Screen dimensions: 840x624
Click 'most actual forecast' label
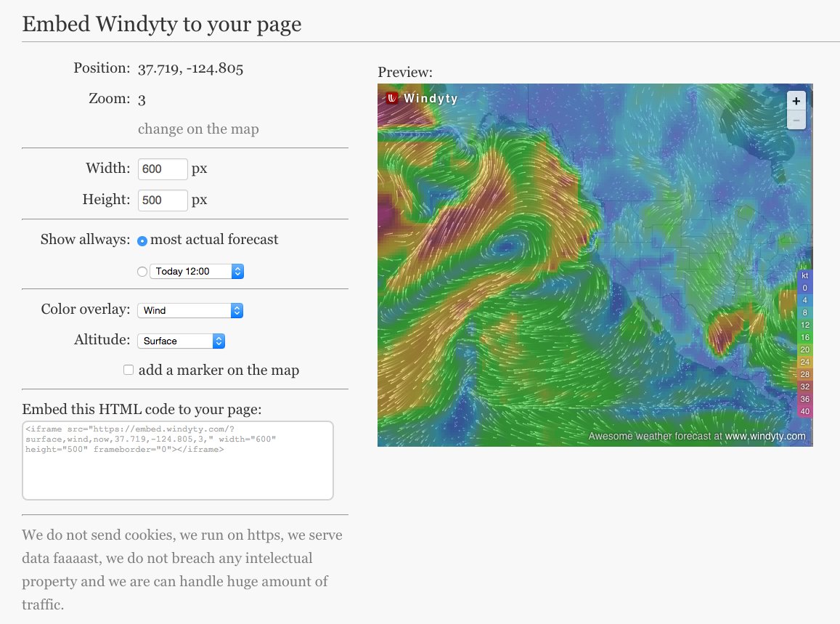[214, 240]
